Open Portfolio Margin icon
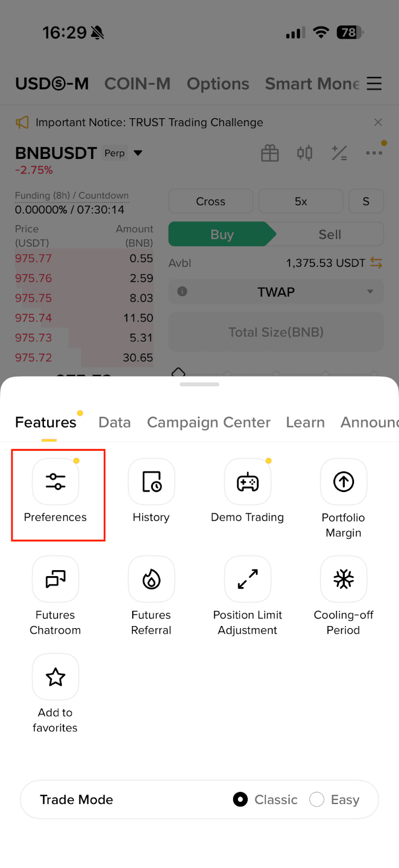This screenshot has height=868, width=399. click(344, 481)
